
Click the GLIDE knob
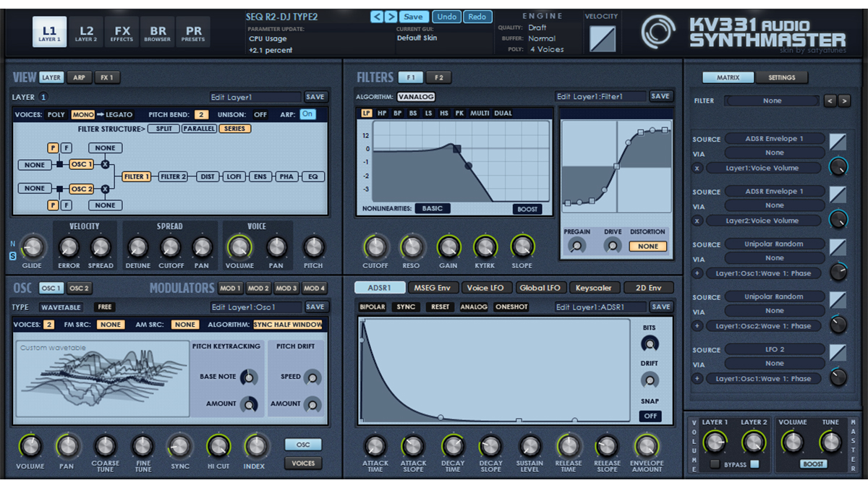point(32,248)
